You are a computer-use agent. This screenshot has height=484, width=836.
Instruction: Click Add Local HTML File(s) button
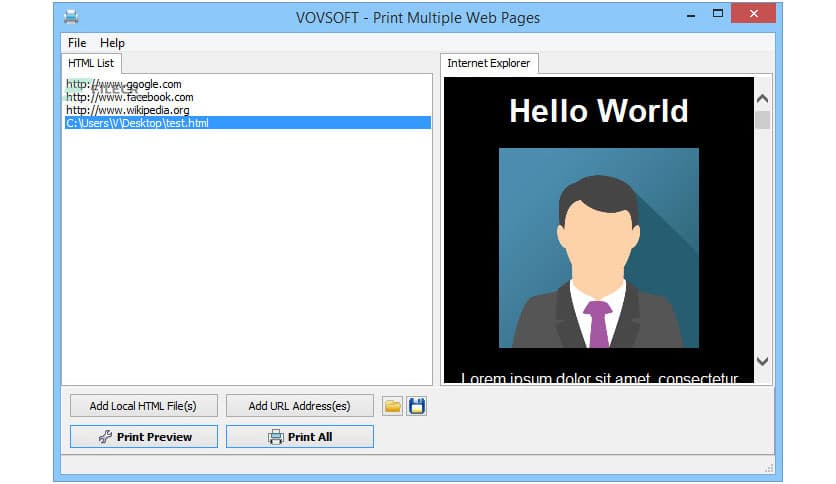143,406
